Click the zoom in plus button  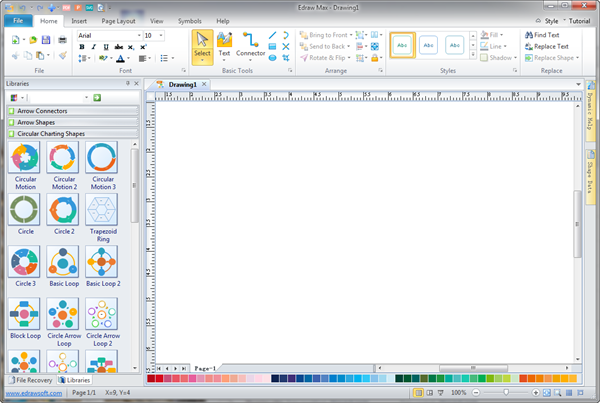click(x=540, y=394)
